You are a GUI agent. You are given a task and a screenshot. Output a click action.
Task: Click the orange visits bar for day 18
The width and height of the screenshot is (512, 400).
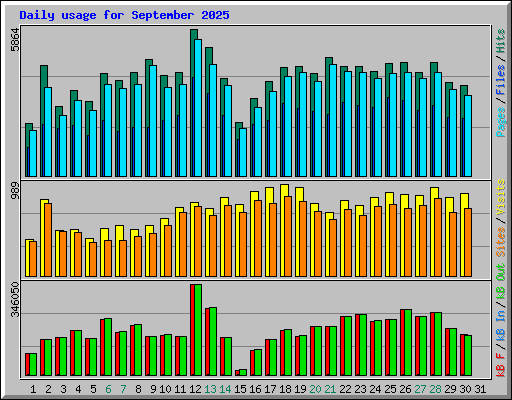(x=288, y=236)
